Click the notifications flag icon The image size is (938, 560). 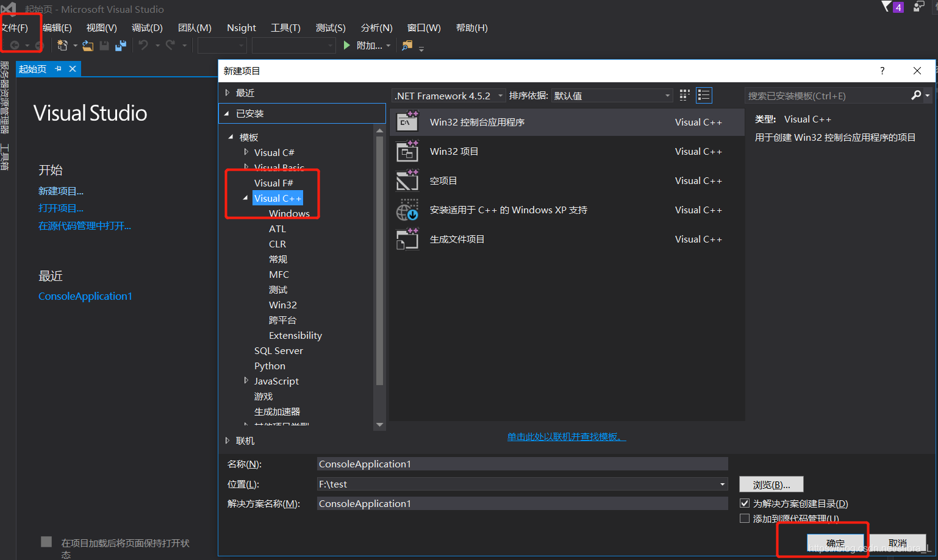tap(886, 7)
